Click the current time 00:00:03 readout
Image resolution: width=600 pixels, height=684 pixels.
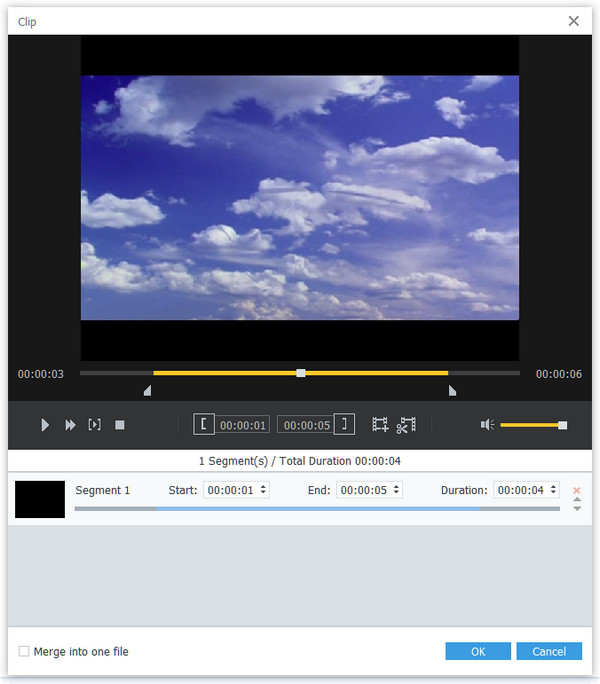click(x=41, y=374)
